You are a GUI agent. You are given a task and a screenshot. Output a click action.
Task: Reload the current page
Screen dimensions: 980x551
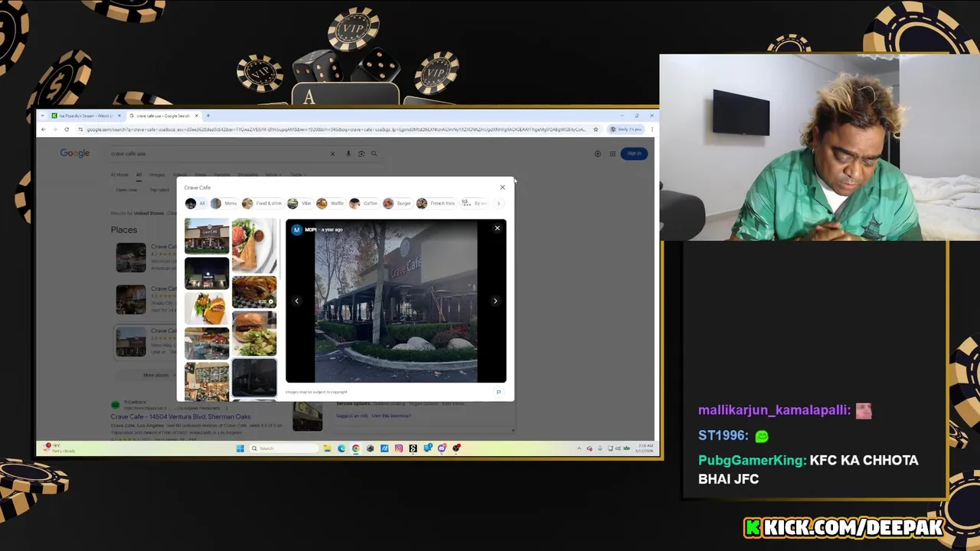pyautogui.click(x=67, y=129)
